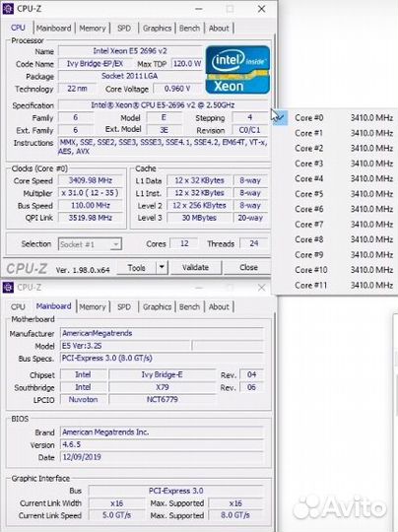Close the lower Mainboard CPU-Z window
398x532 pixels.
click(261, 288)
